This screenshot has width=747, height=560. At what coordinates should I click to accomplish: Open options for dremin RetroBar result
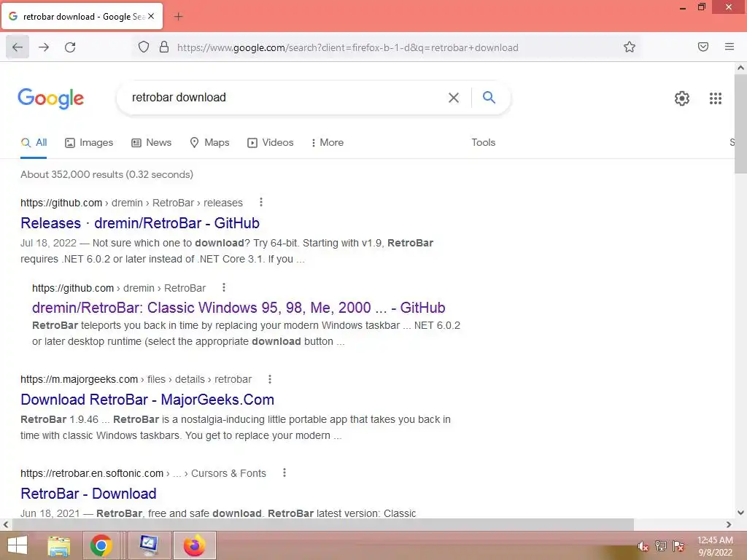pyautogui.click(x=224, y=287)
